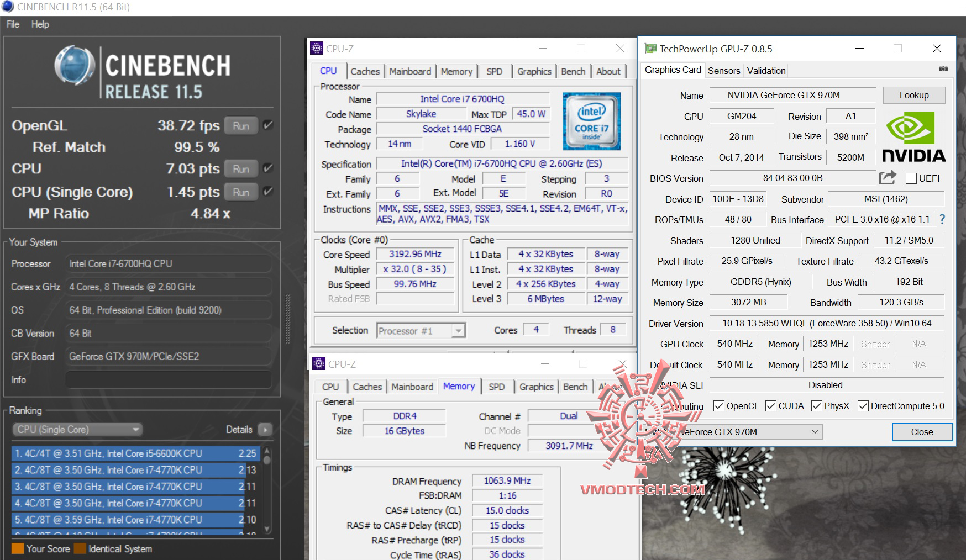Click the ranking list vertical scrollbar
The width and height of the screenshot is (966, 560).
pos(267,490)
